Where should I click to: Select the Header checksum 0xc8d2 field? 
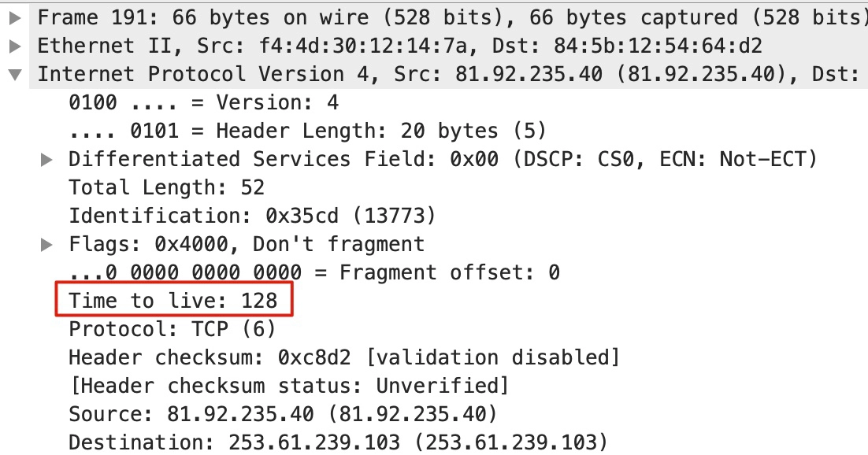pyautogui.click(x=343, y=357)
